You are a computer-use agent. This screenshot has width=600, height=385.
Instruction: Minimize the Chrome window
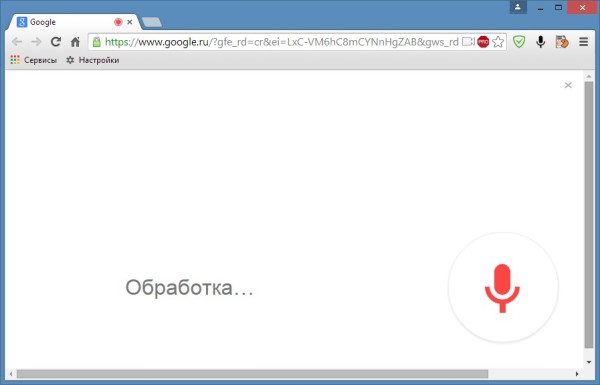click(x=540, y=8)
